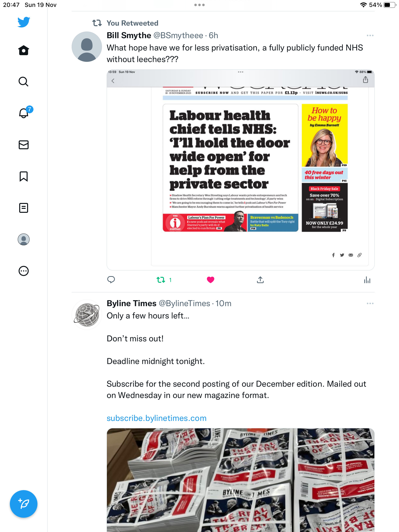The width and height of the screenshot is (399, 532).
Task: Expand the More circle menu in sidebar
Action: tap(24, 271)
